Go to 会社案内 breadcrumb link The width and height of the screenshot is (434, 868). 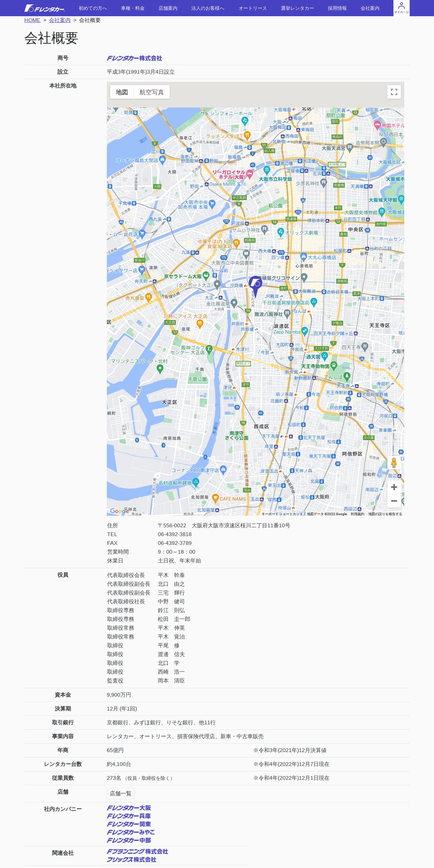(59, 20)
